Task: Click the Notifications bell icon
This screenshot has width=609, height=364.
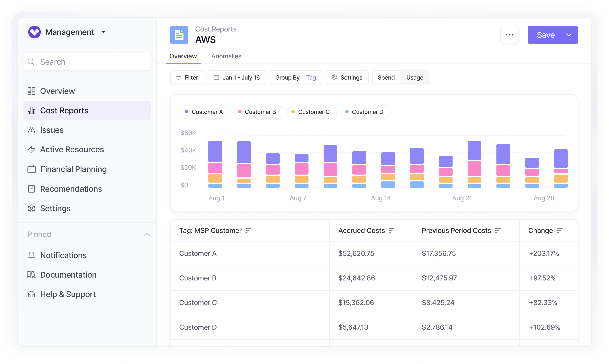Action: point(31,255)
